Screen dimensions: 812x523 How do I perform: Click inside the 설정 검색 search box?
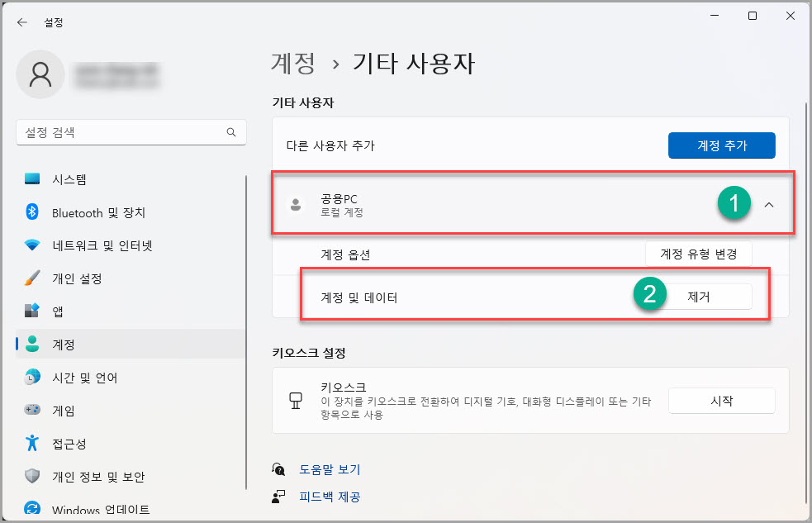(131, 132)
